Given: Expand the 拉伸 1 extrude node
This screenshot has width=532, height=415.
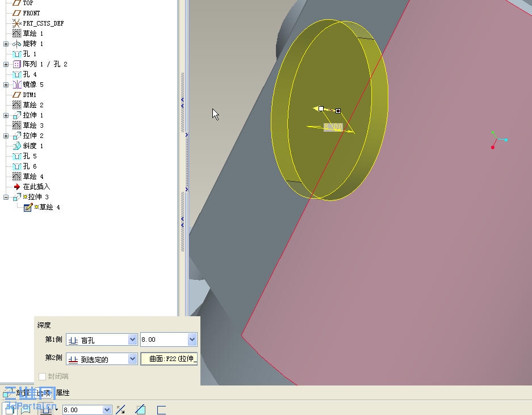Looking at the screenshot, I should (6, 115).
